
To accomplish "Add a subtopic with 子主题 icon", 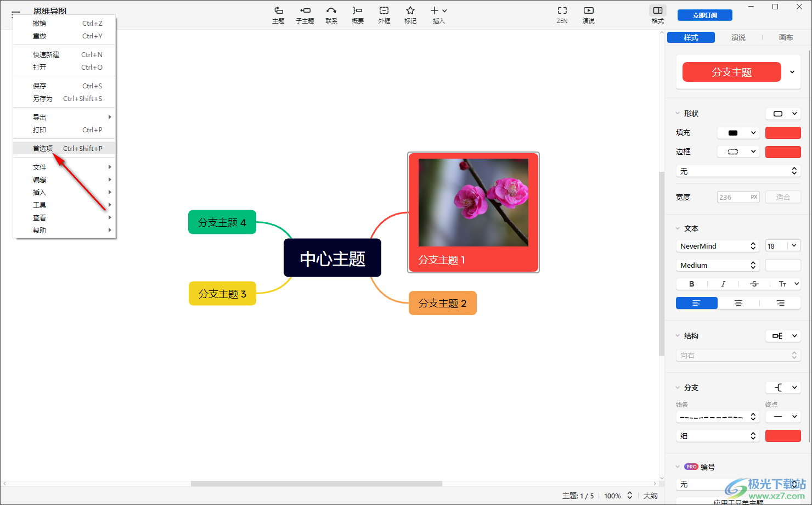I will (x=305, y=15).
